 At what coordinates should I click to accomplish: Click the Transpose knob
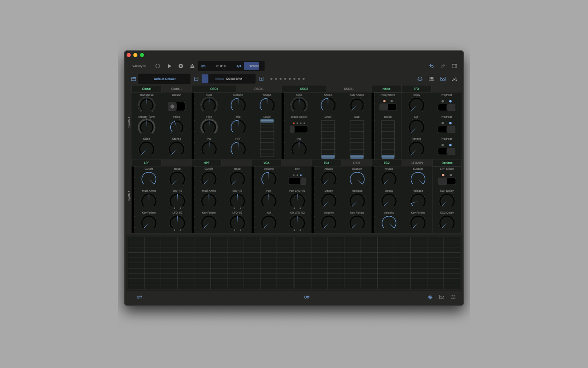point(147,105)
